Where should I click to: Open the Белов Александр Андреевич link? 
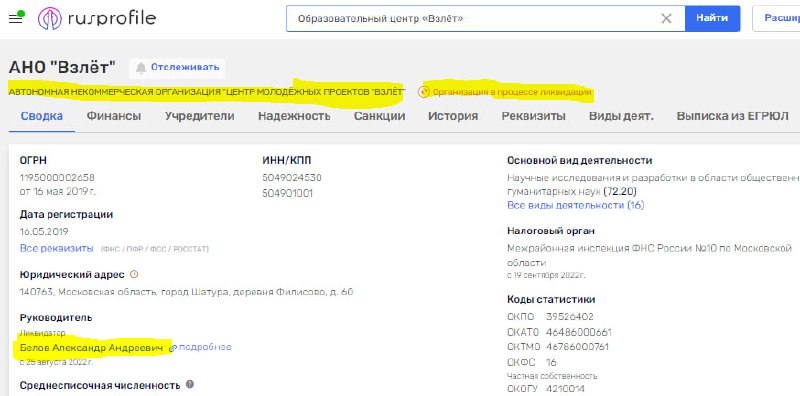91,348
